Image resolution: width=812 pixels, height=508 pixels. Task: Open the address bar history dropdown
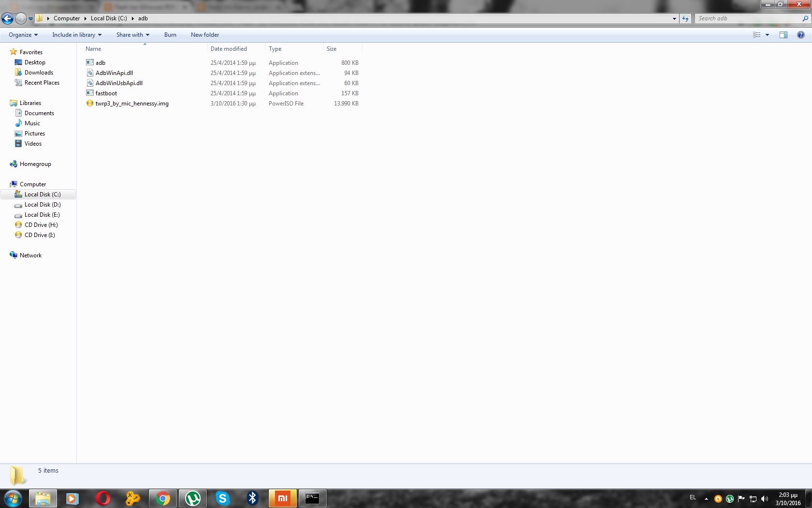click(x=674, y=18)
